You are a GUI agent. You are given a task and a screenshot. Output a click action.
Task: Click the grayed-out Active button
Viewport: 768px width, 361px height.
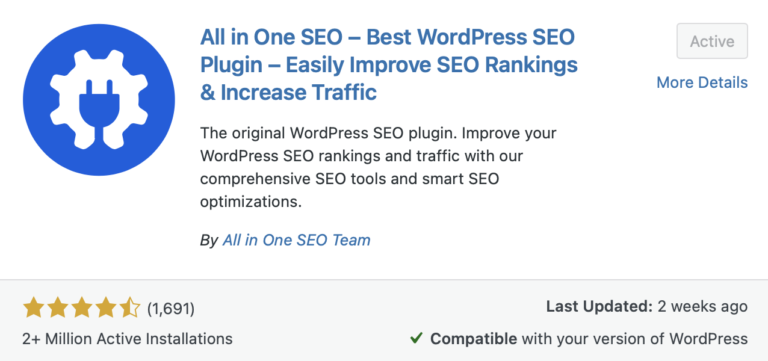pyautogui.click(x=712, y=41)
